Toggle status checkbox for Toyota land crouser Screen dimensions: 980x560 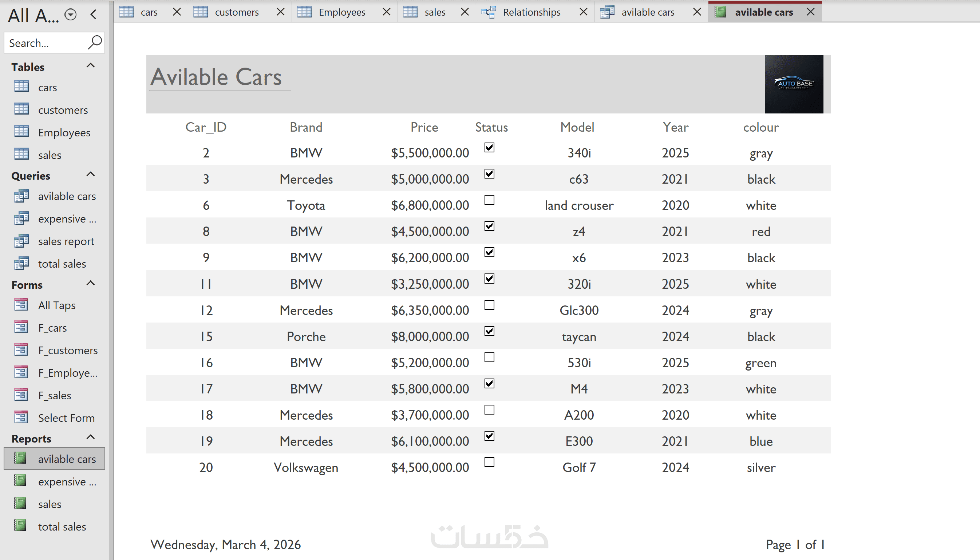pos(489,200)
